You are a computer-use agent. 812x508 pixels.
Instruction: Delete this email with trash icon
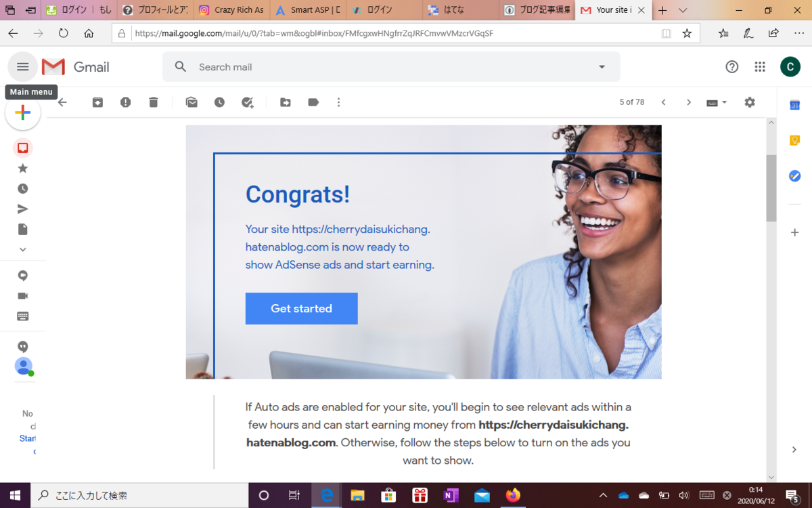154,102
